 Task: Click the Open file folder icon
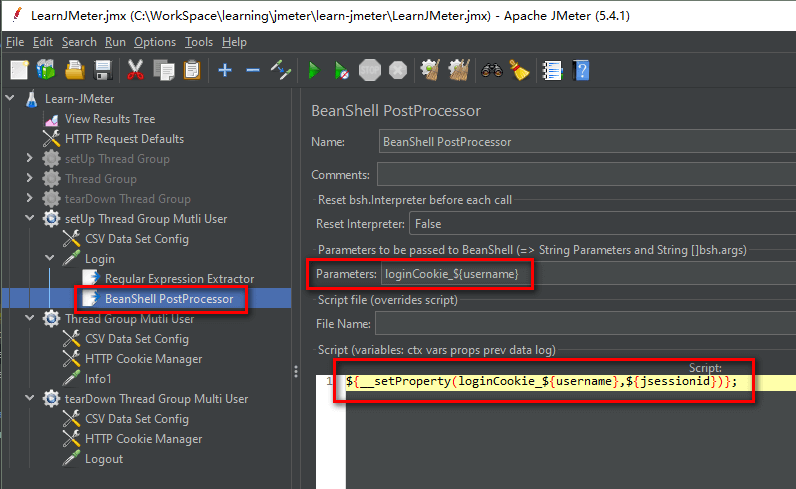(x=75, y=70)
